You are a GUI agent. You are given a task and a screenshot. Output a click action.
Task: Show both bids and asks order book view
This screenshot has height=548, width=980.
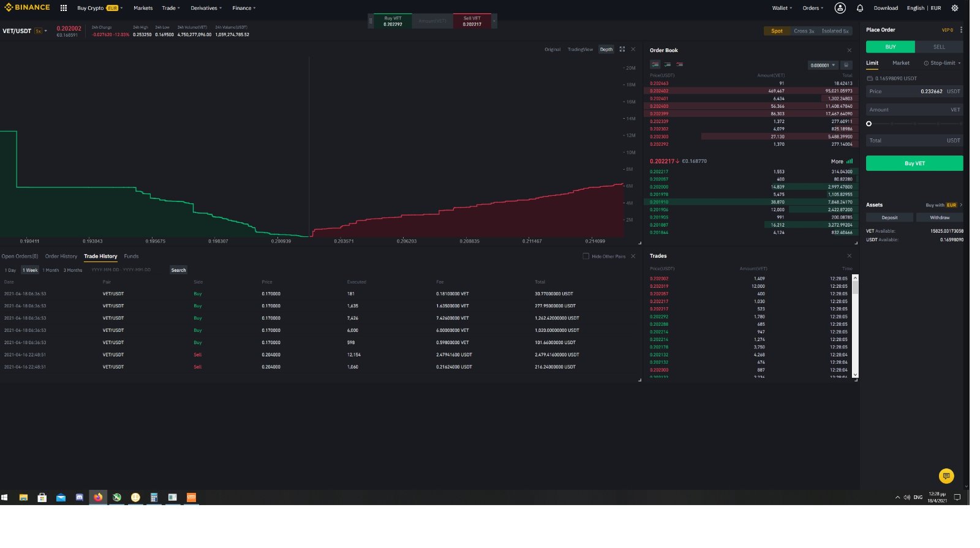pyautogui.click(x=655, y=64)
